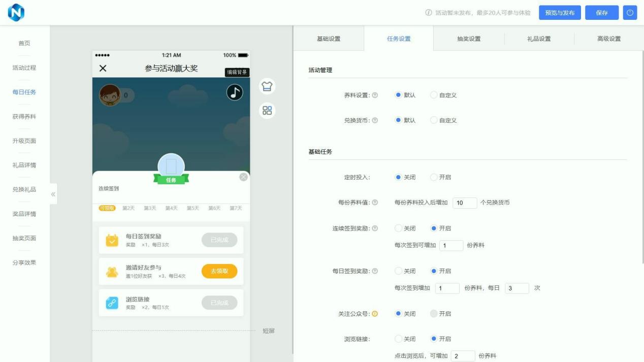
Task: Click the warning icon beside 关注公众号
Action: pyautogui.click(x=375, y=314)
